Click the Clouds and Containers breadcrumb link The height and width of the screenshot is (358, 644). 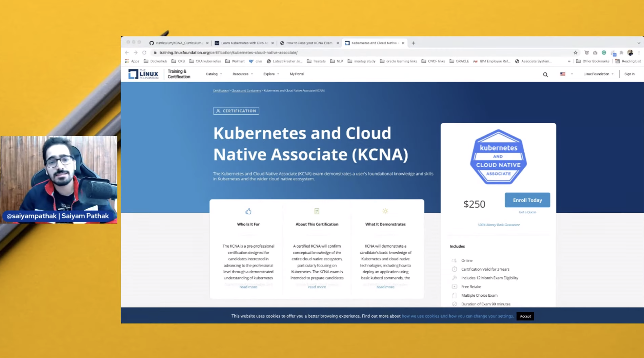pos(246,90)
